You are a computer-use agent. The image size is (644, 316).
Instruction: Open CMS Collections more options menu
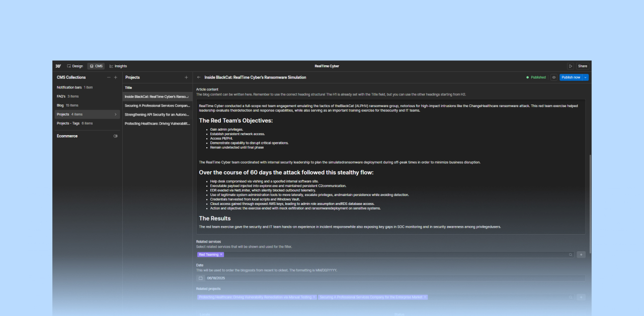coord(109,77)
